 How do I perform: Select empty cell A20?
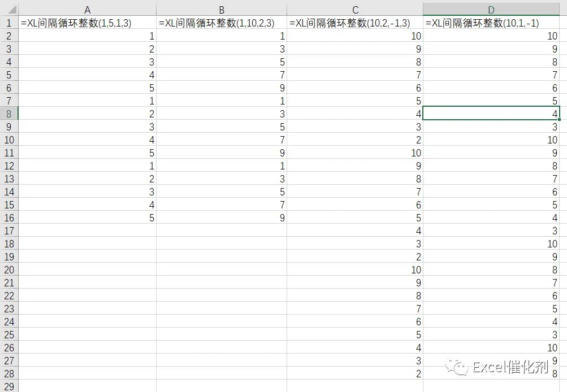coord(87,269)
